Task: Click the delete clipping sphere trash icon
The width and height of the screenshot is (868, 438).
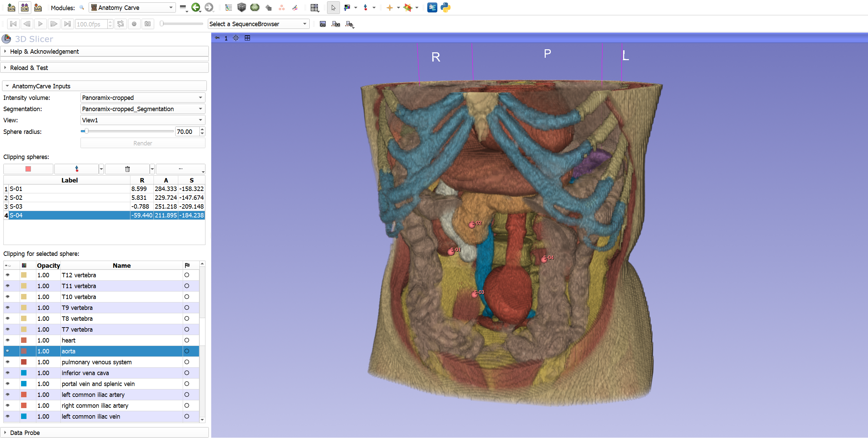Action: pyautogui.click(x=127, y=169)
